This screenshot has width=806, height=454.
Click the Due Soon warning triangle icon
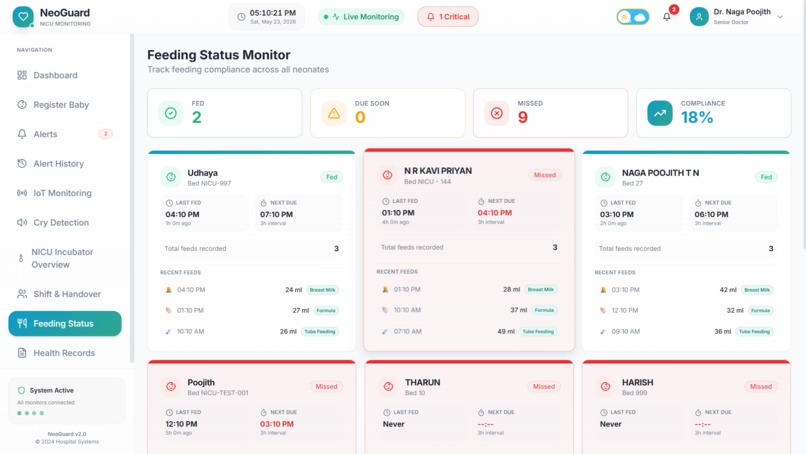334,113
